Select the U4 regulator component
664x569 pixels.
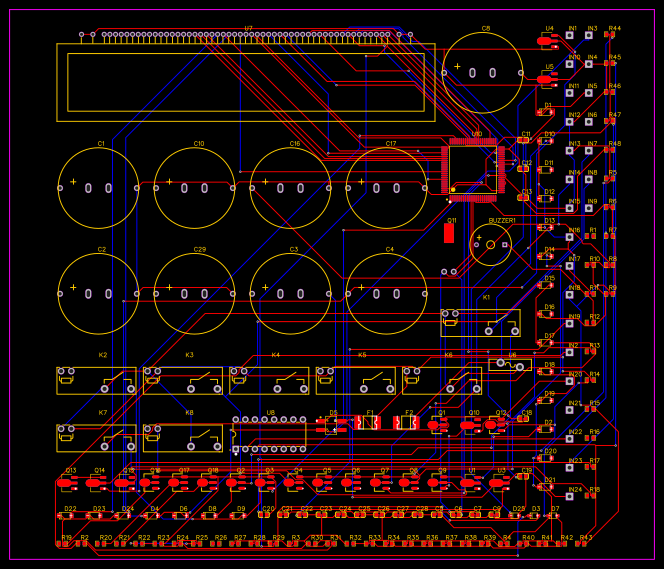pos(548,41)
